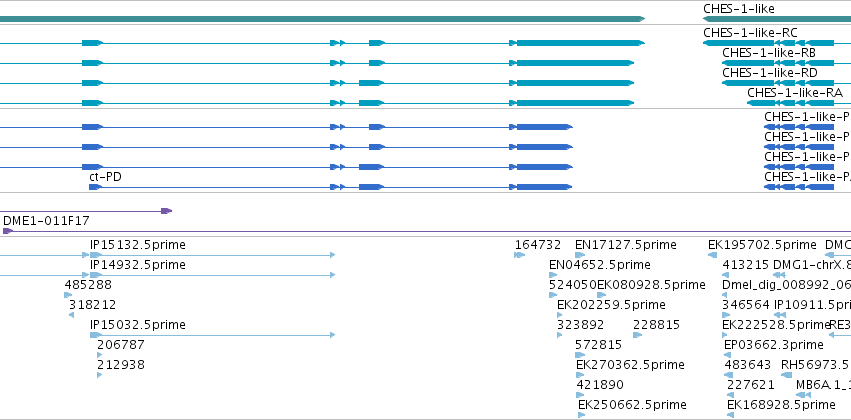Select the CHES-1-like gene label
Screen dimensions: 851x420
click(x=739, y=9)
